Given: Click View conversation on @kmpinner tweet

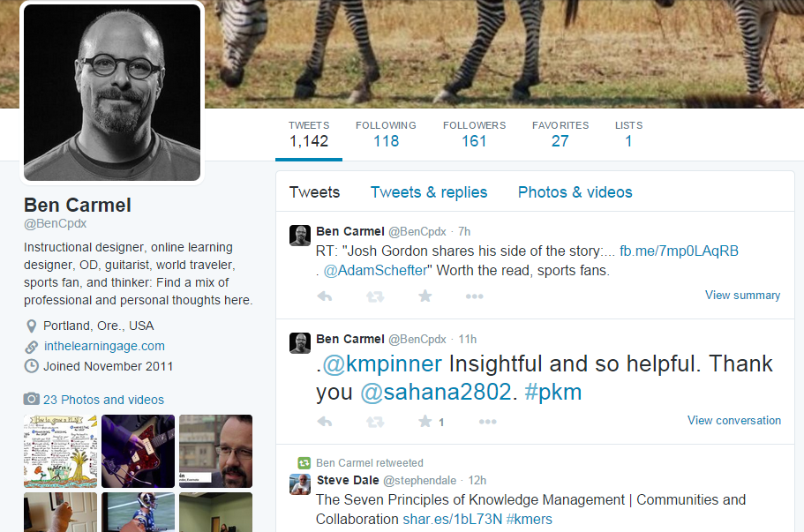Looking at the screenshot, I should (x=733, y=421).
